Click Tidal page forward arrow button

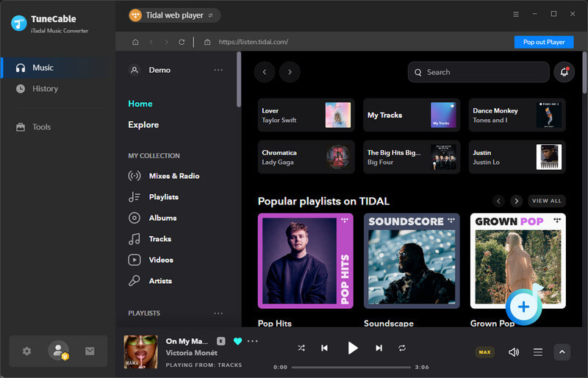290,72
